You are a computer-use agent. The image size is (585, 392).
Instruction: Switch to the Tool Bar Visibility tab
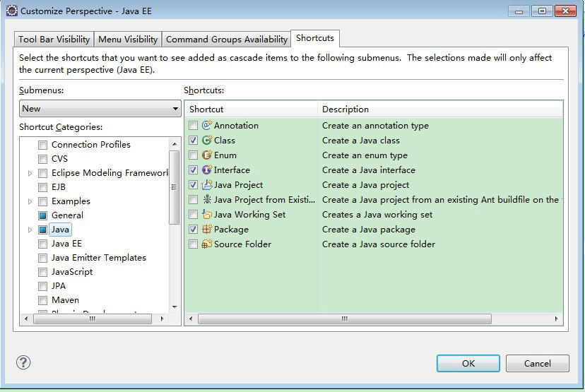[x=54, y=39]
